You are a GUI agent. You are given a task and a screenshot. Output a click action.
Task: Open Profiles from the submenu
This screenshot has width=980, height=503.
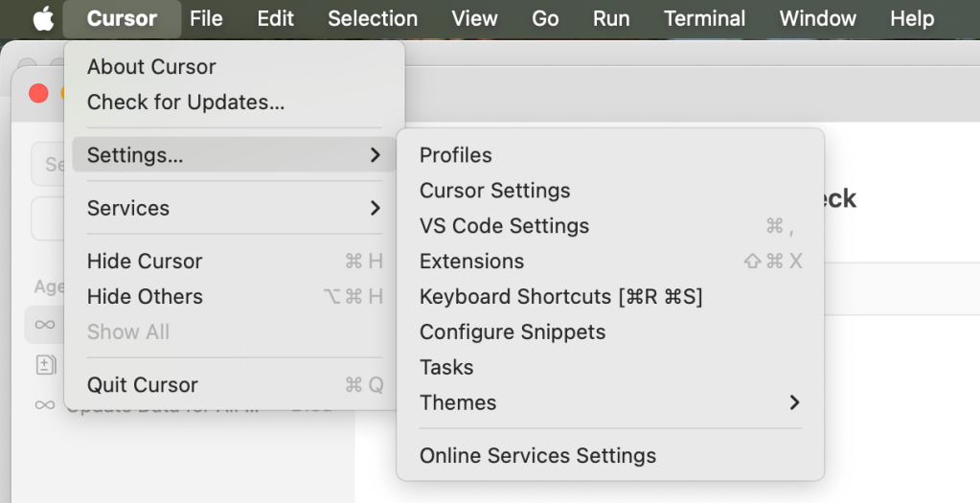click(455, 155)
